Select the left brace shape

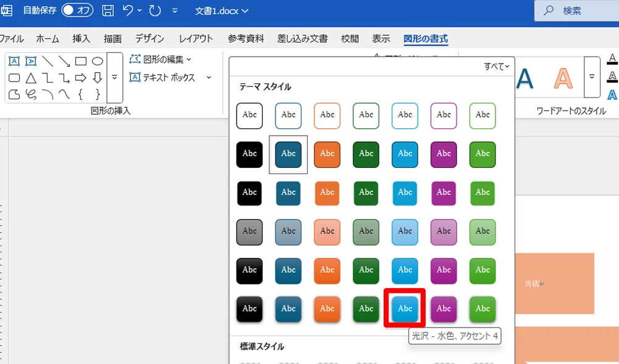(80, 94)
